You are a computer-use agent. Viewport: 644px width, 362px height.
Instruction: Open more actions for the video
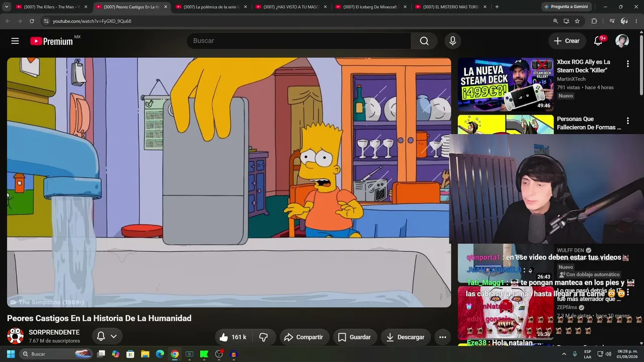(443, 337)
